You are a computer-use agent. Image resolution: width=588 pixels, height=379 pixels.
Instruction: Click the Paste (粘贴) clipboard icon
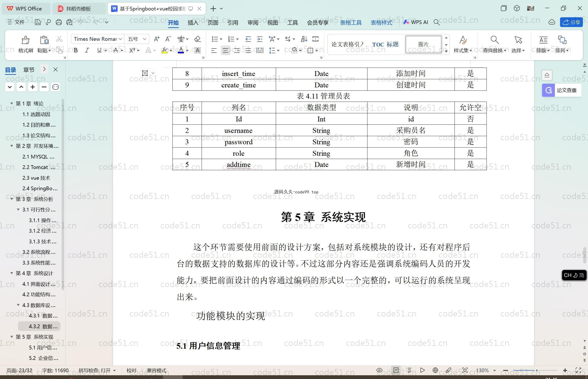point(44,40)
